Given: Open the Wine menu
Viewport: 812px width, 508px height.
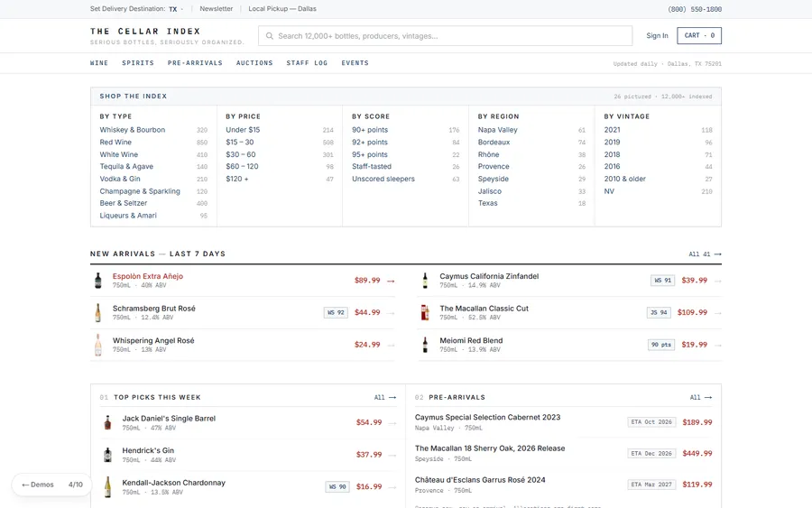Looking at the screenshot, I should point(99,63).
